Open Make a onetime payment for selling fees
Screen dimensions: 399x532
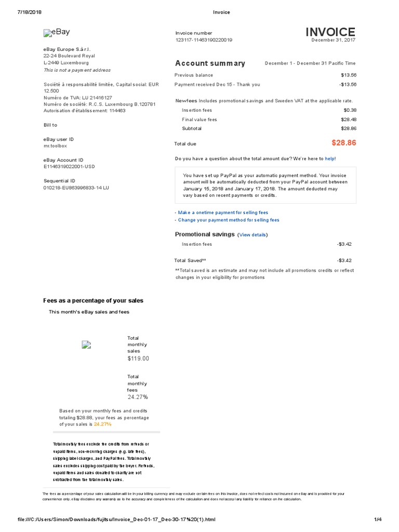223,212
